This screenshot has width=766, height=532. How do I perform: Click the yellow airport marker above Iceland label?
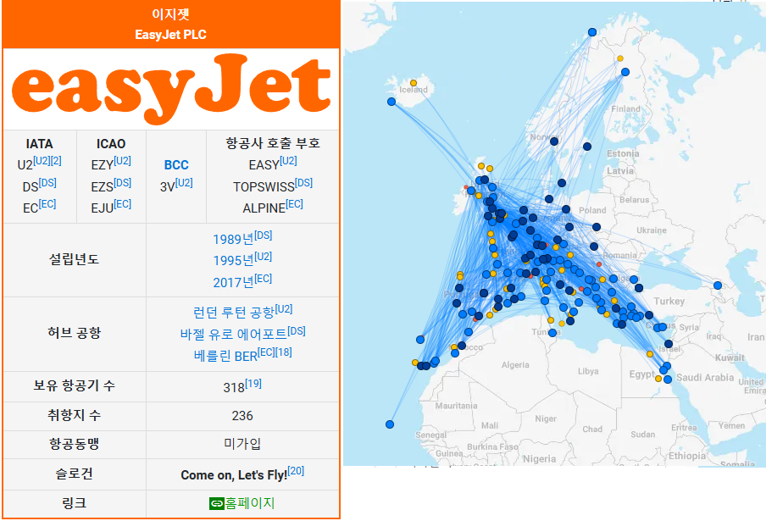point(414,83)
